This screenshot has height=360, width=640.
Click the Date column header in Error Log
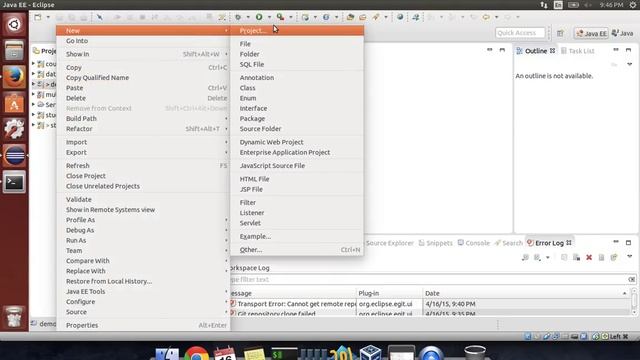tap(526, 293)
